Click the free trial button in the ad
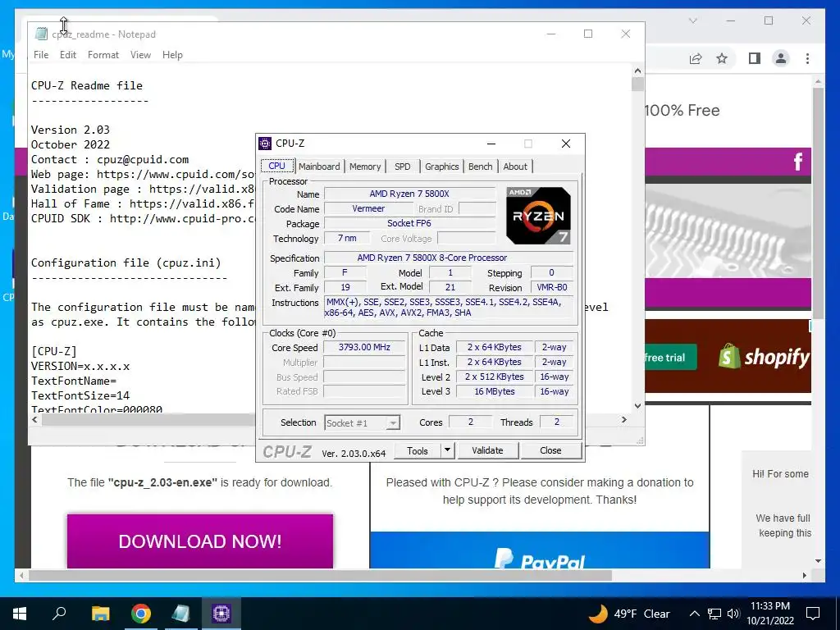This screenshot has width=840, height=630. (x=670, y=358)
